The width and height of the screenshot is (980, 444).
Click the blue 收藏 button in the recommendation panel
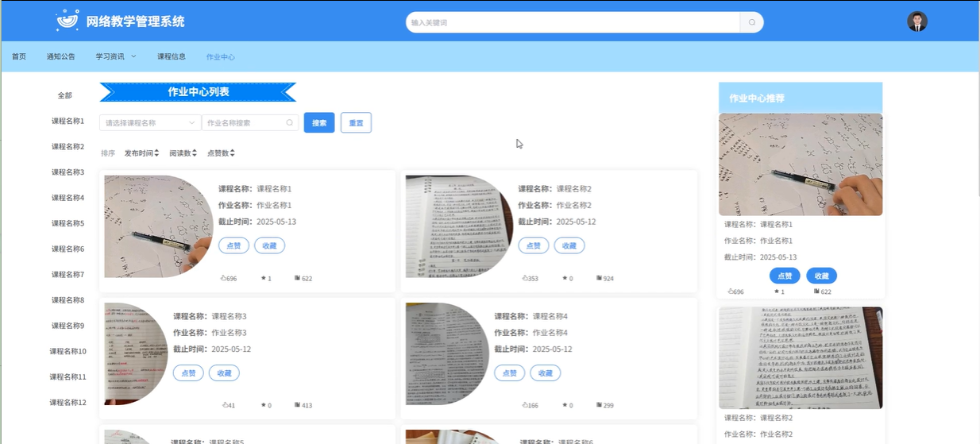tap(821, 276)
